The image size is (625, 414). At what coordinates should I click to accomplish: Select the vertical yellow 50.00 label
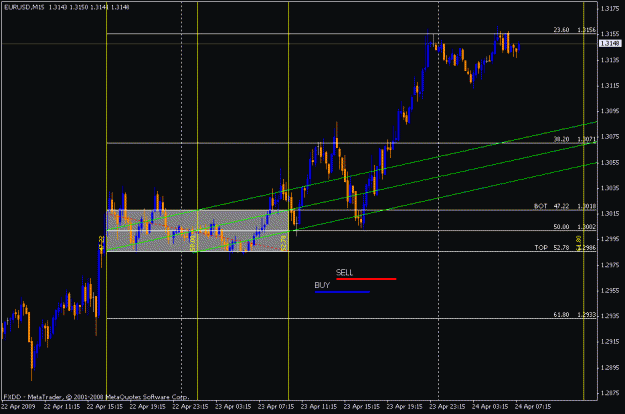point(193,243)
